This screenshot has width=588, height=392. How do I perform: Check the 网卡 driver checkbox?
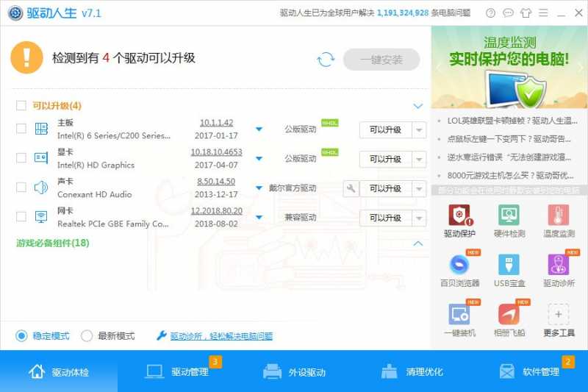tap(21, 216)
